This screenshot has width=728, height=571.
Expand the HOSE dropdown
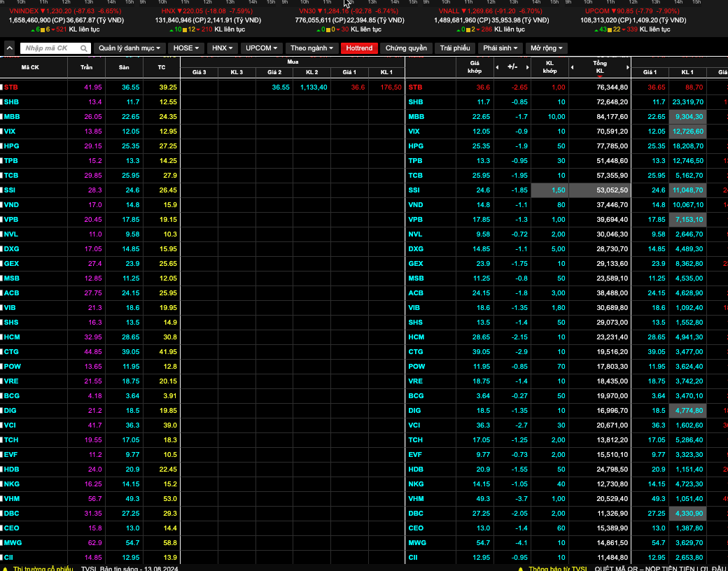(x=186, y=48)
